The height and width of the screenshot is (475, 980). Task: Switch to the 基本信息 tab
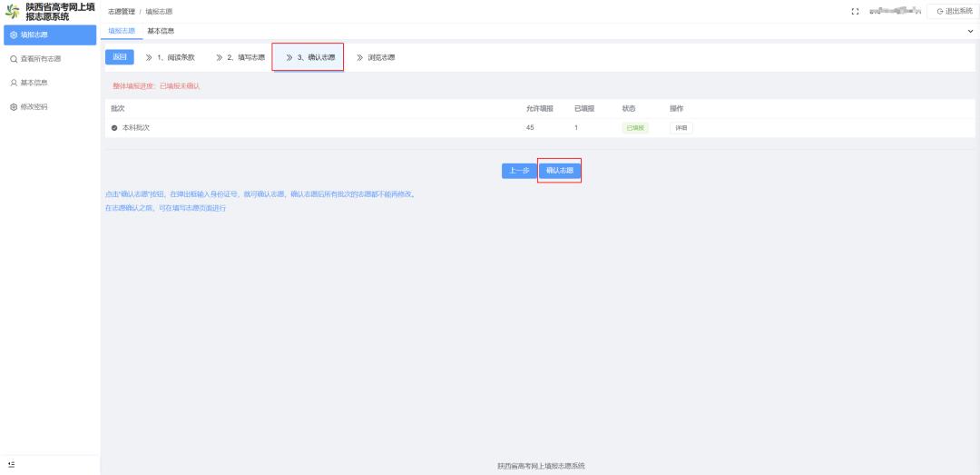pyautogui.click(x=161, y=32)
